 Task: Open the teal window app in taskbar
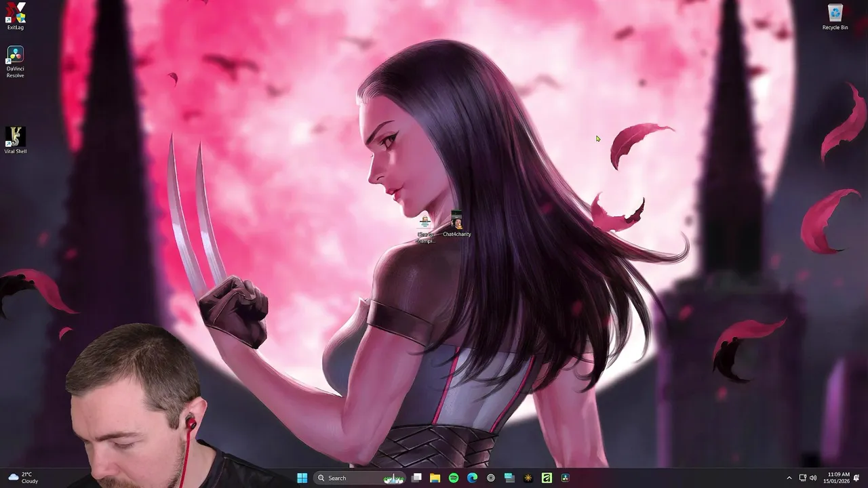coord(509,478)
